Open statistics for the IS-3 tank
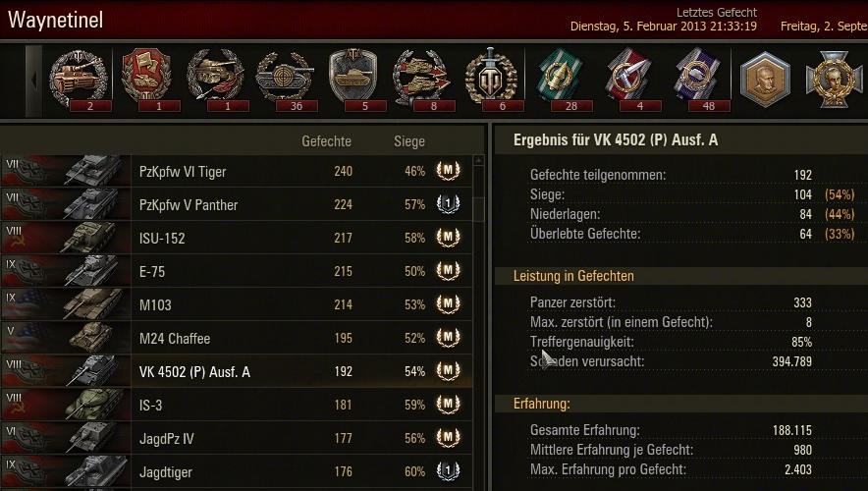Screen dimensions: 868x491 coord(237,405)
